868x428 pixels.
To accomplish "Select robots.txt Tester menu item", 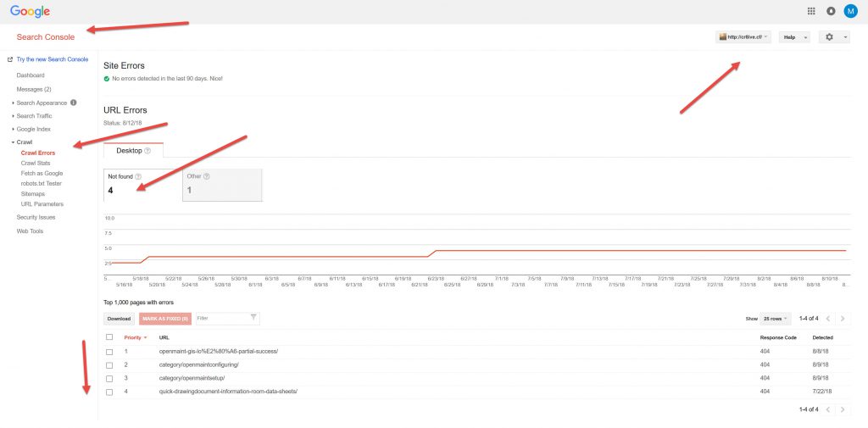I will 41,183.
